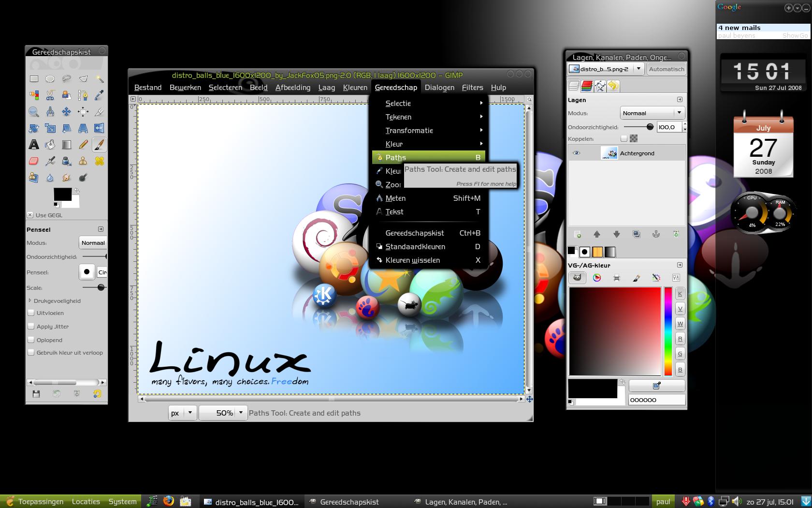Click the 000000 hex color field
The width and height of the screenshot is (812, 508).
(x=657, y=400)
